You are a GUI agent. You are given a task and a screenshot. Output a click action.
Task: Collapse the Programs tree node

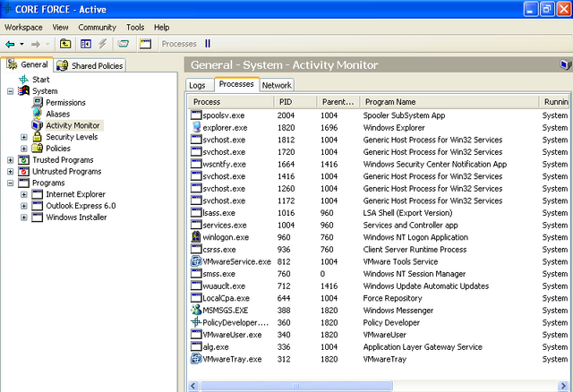10,183
